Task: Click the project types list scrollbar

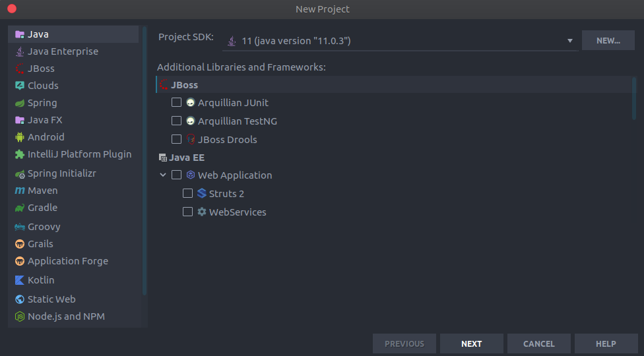Action: (145, 161)
